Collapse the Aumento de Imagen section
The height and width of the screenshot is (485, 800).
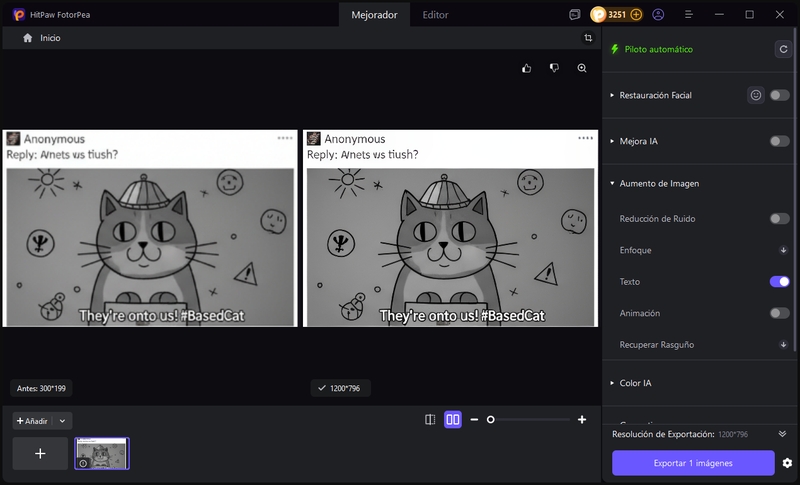[x=612, y=184]
